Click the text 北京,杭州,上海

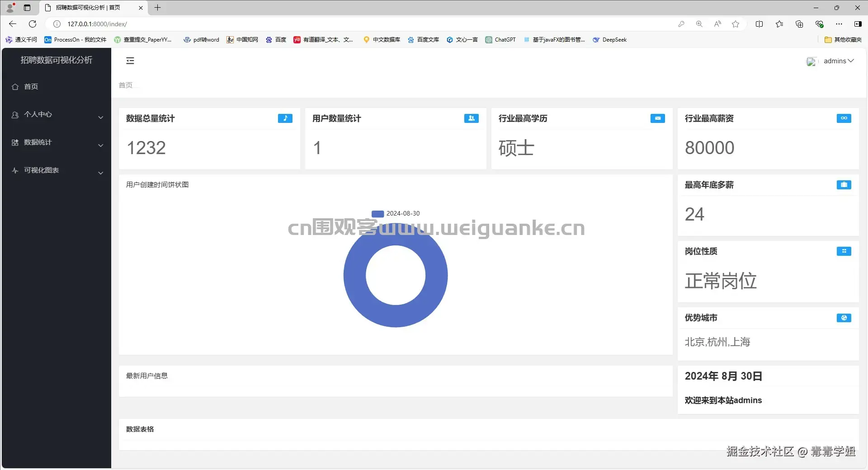point(717,342)
